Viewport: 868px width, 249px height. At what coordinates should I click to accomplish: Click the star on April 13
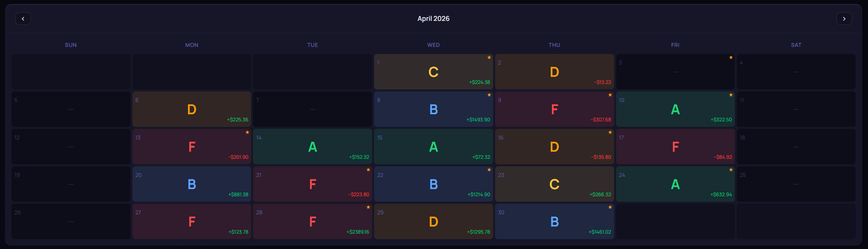pyautogui.click(x=247, y=132)
